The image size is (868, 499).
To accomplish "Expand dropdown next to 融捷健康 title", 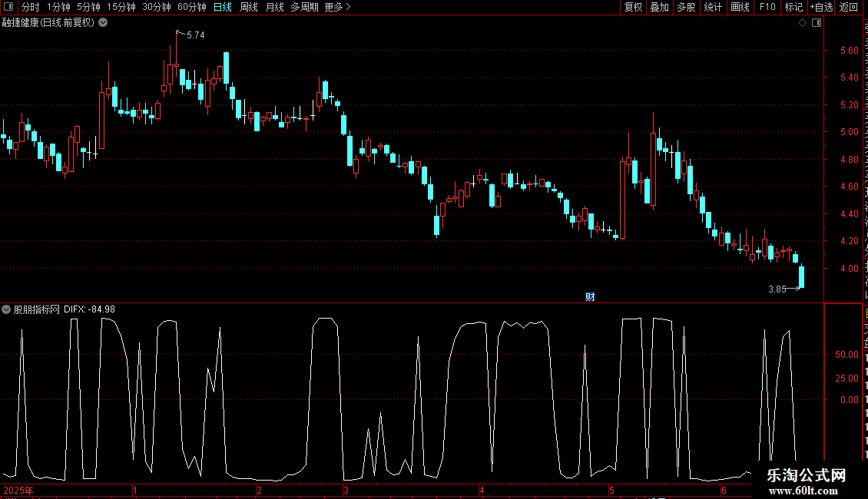I will click(103, 23).
